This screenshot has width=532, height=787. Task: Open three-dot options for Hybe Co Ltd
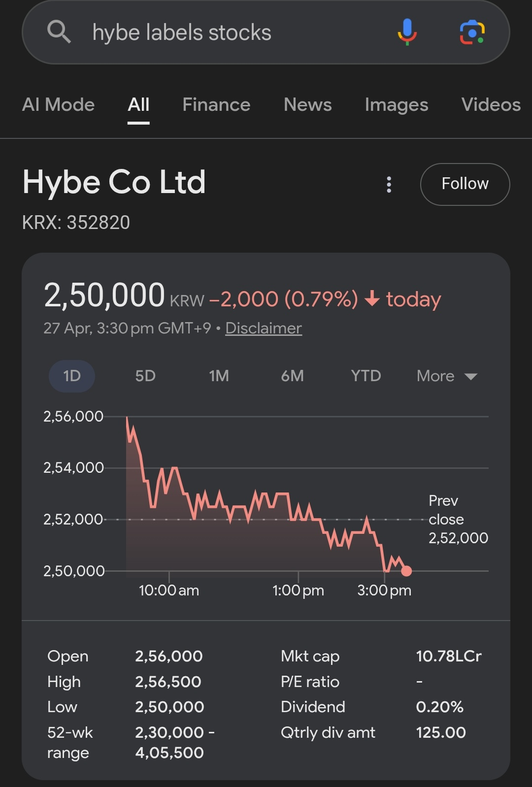pyautogui.click(x=389, y=184)
